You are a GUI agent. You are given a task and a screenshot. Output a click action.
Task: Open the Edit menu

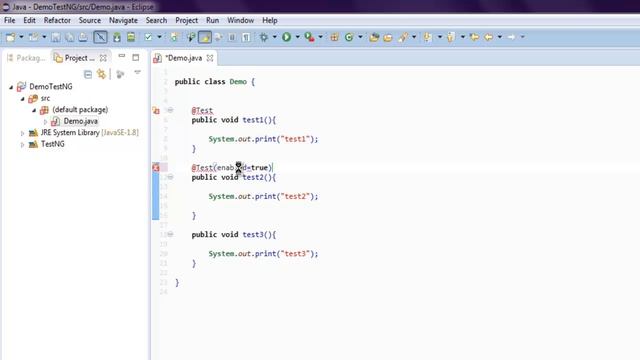pos(29,20)
